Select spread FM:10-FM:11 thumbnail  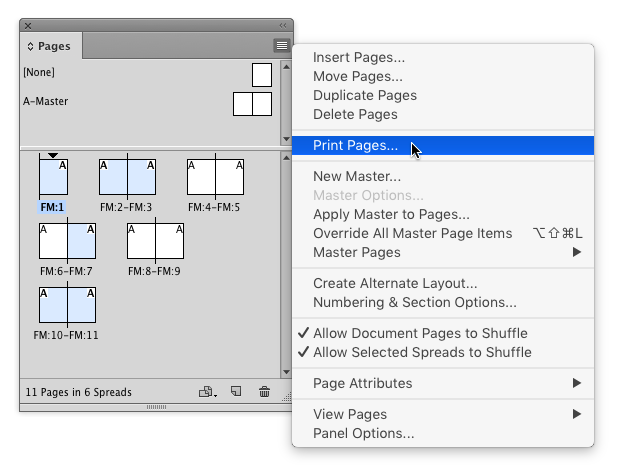tap(67, 305)
